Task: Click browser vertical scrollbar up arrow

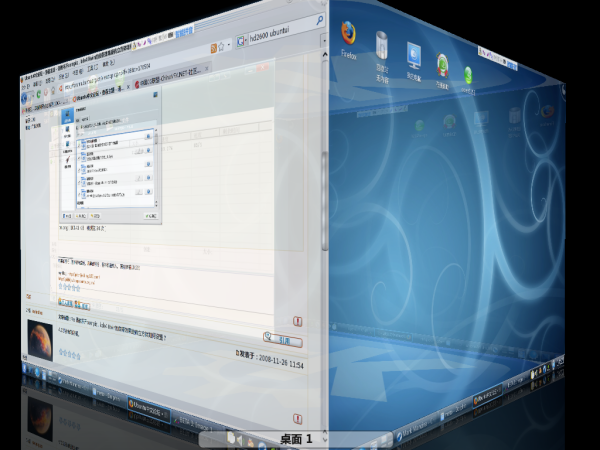Action: coord(324,55)
